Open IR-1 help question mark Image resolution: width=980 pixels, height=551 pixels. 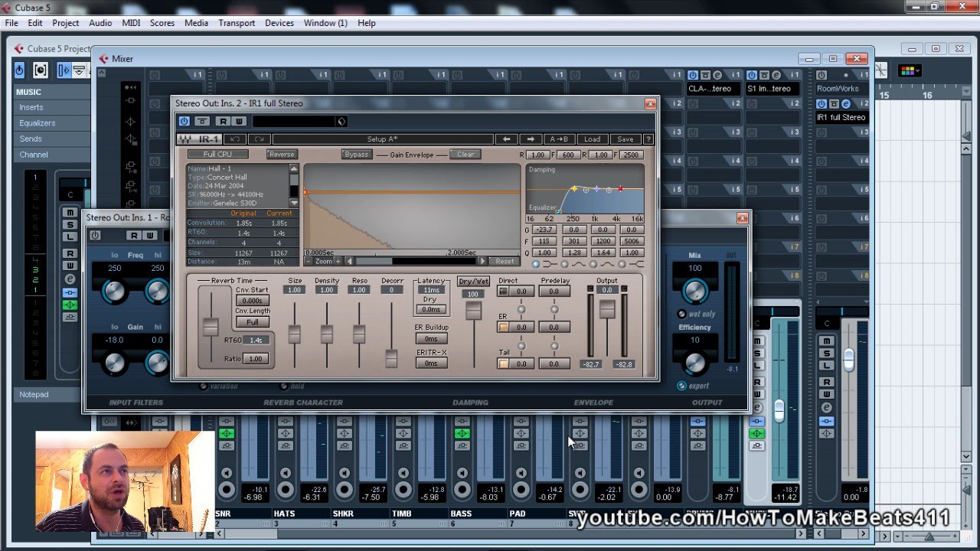coord(648,139)
